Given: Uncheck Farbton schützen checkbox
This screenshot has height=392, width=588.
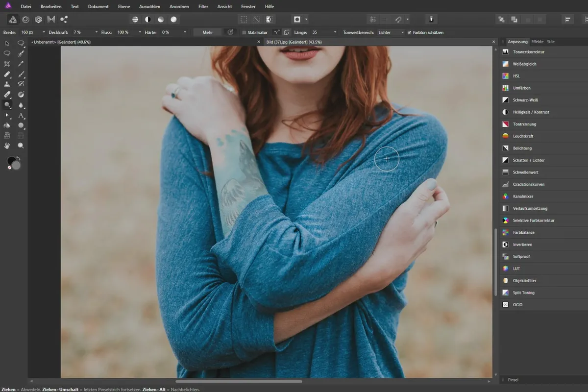Looking at the screenshot, I should [x=410, y=32].
